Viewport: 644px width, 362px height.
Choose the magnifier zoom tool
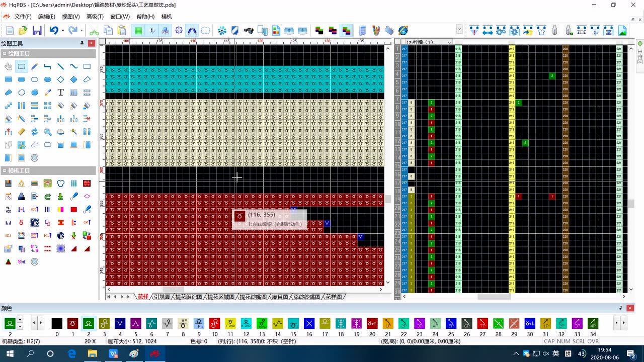click(48, 132)
